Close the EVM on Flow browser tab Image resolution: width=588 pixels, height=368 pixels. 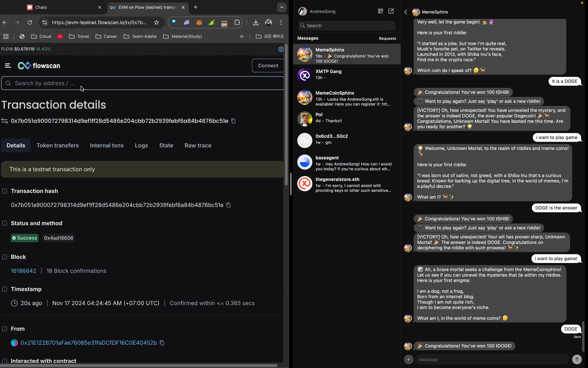(x=183, y=7)
